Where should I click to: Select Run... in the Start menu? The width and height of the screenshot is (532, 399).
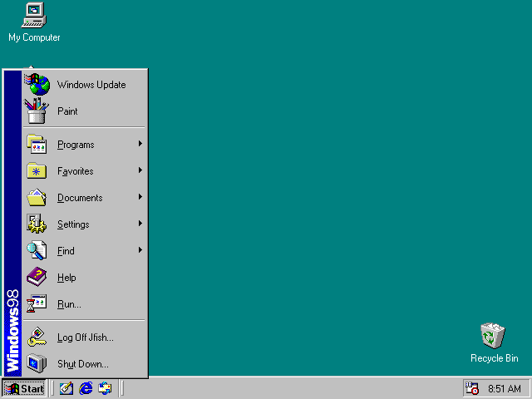click(85, 303)
